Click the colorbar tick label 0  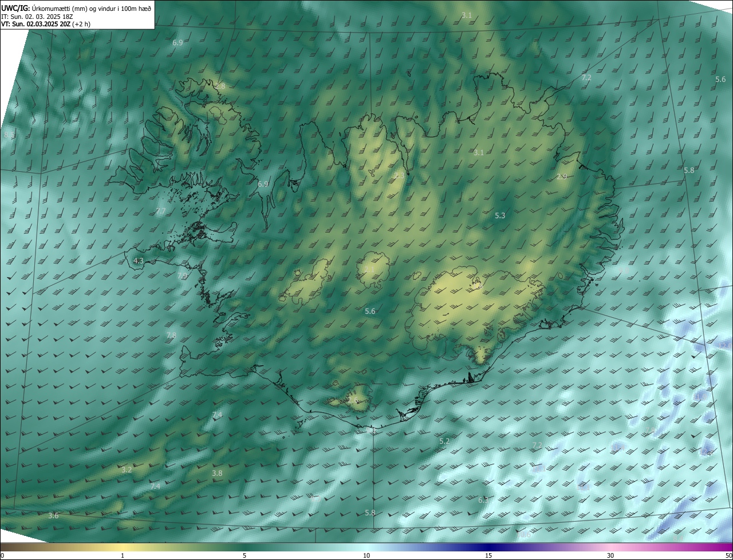[x=2, y=555]
